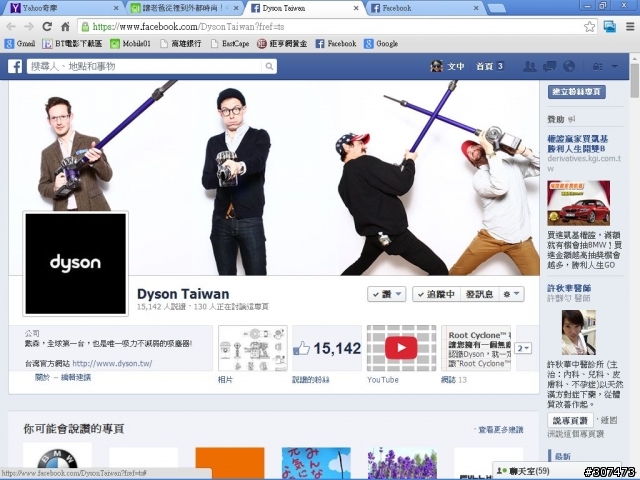
Task: Click the profile avatar next to 文中
Action: [x=436, y=66]
